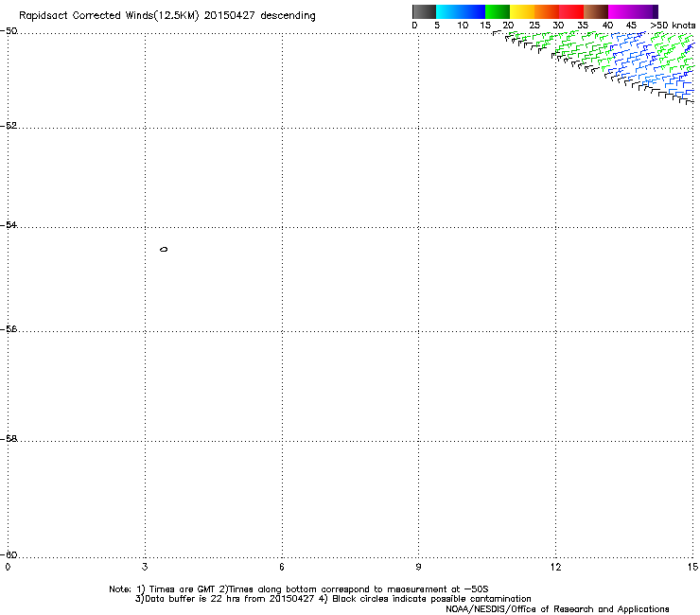Screen dimensions: 700x615
Task: Select the orange 25-30 knots legend color
Action: click(x=547, y=11)
